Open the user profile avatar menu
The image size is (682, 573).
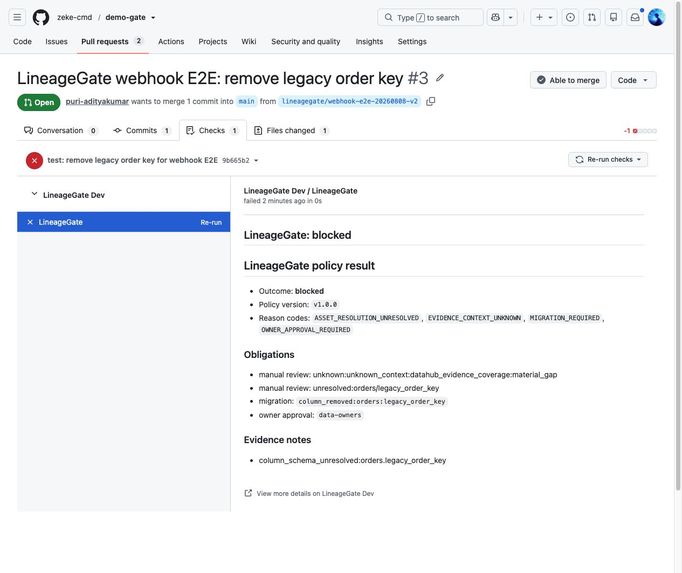coord(656,17)
